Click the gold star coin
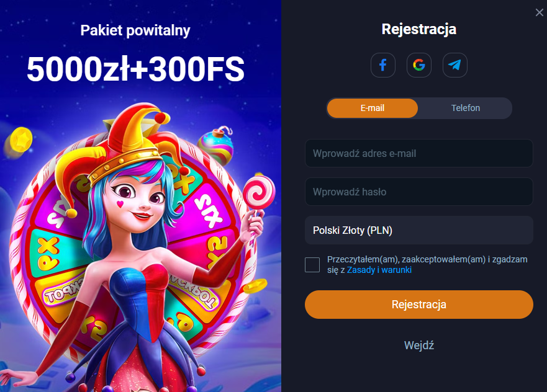The height and width of the screenshot is (392, 547). point(21,140)
